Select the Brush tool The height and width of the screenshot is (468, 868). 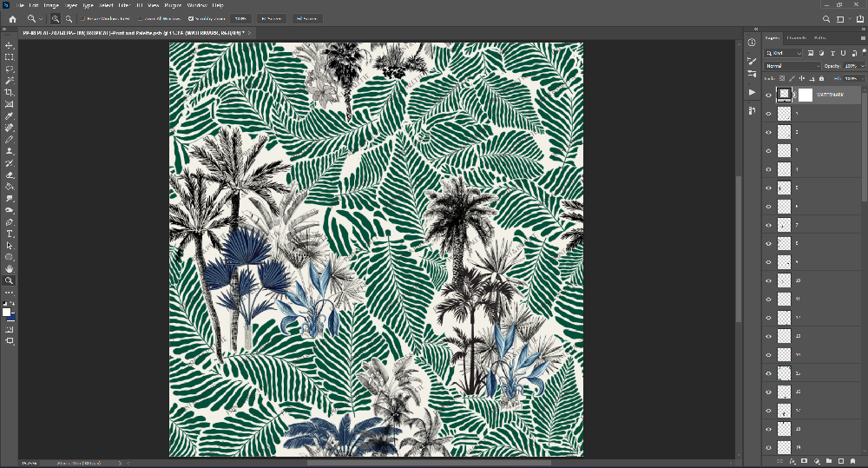click(10, 140)
